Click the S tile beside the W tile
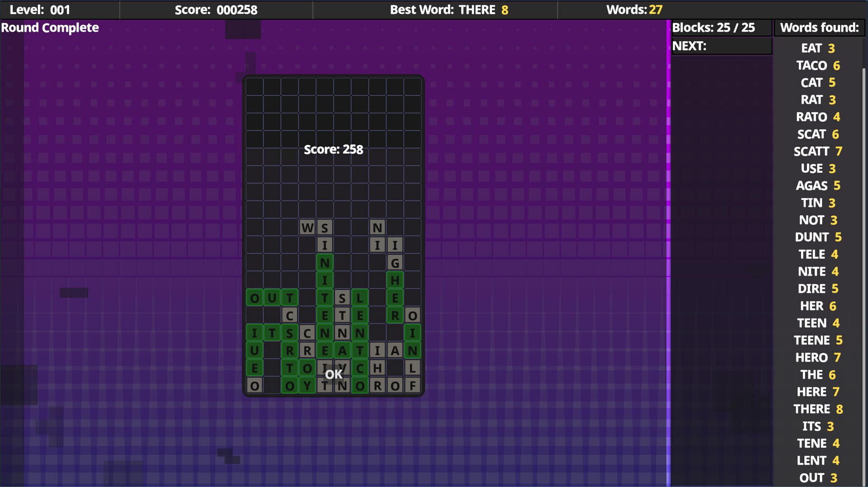868x487 pixels. click(325, 227)
